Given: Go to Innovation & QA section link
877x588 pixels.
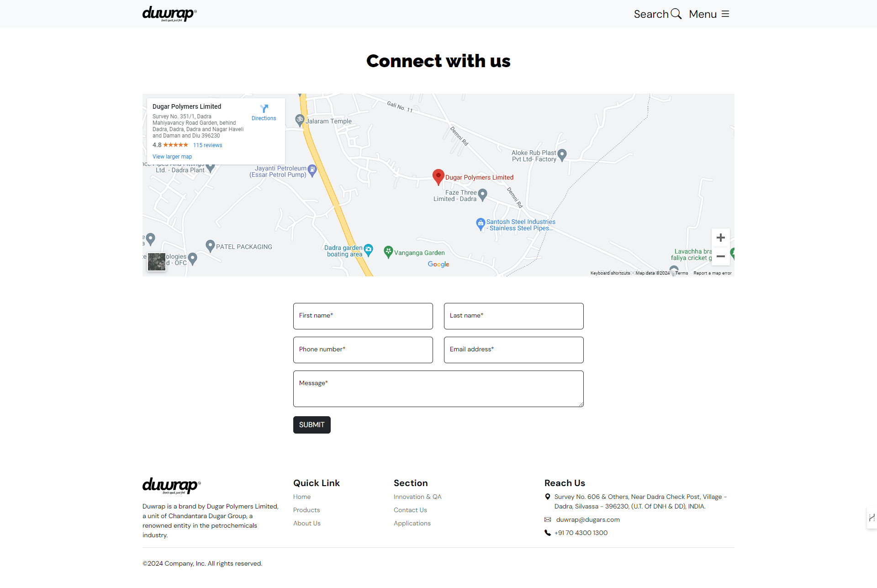Looking at the screenshot, I should pos(417,497).
